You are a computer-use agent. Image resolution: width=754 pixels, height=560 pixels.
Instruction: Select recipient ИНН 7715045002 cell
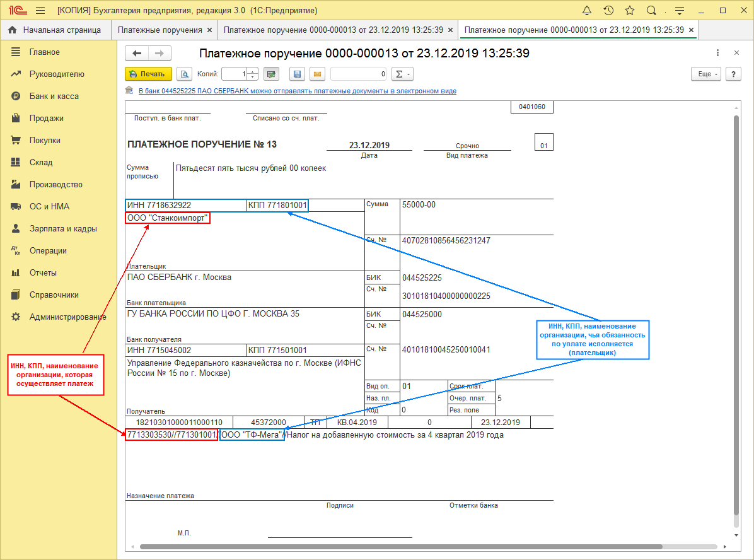(185, 350)
